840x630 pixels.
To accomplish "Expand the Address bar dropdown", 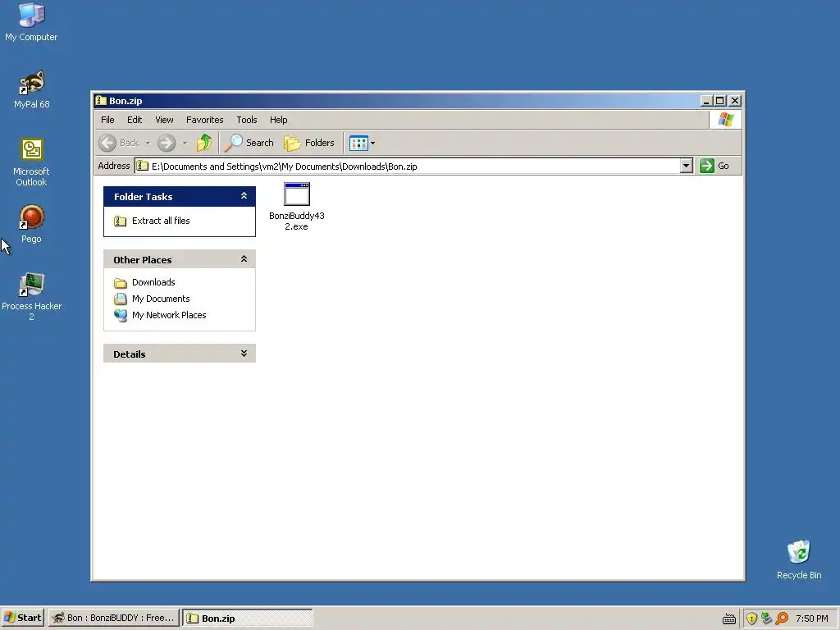I will (x=687, y=166).
